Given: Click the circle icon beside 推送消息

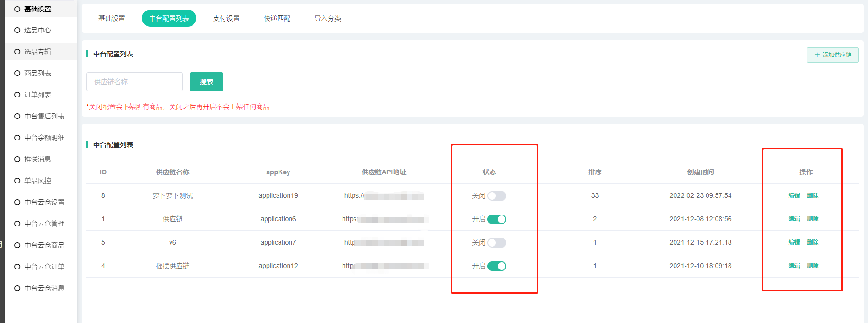Looking at the screenshot, I should [x=17, y=159].
